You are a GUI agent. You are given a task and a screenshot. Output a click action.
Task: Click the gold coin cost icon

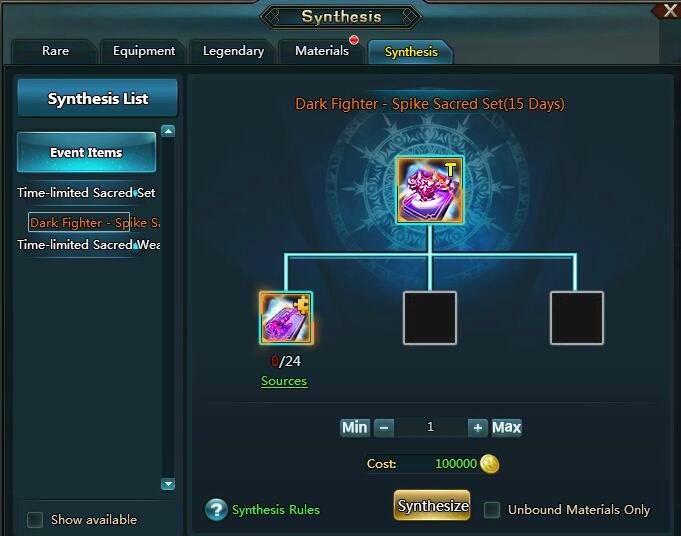(x=490, y=463)
